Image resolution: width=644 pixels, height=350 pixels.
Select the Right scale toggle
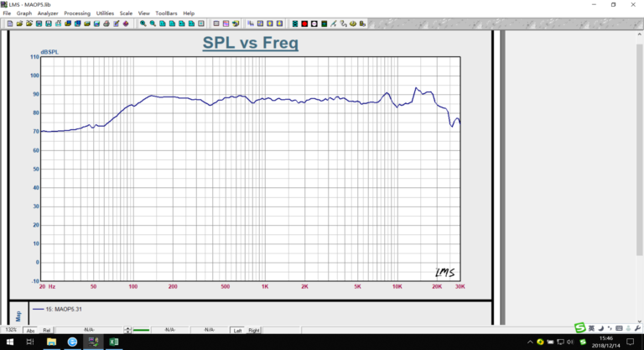point(252,330)
